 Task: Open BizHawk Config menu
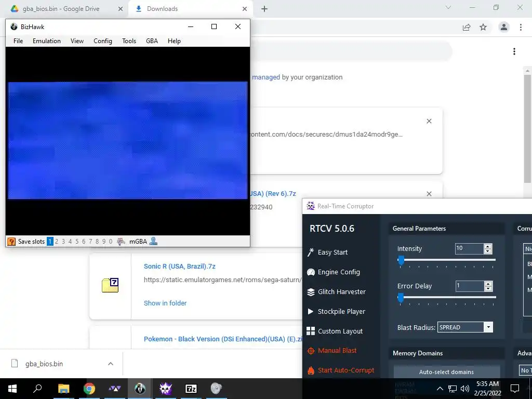[103, 41]
